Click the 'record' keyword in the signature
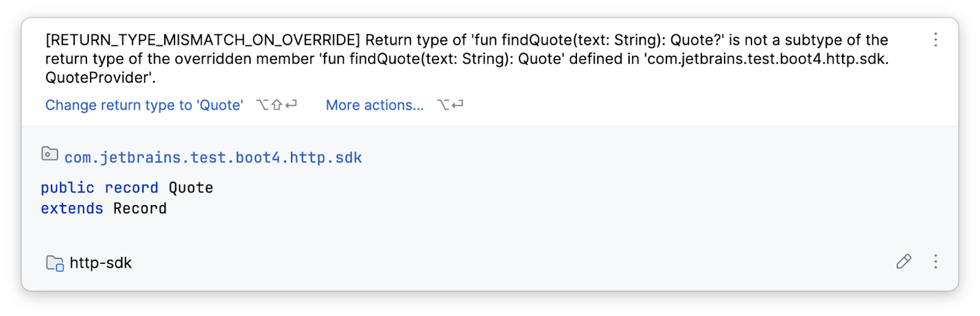This screenshot has width=980, height=316. [x=131, y=188]
